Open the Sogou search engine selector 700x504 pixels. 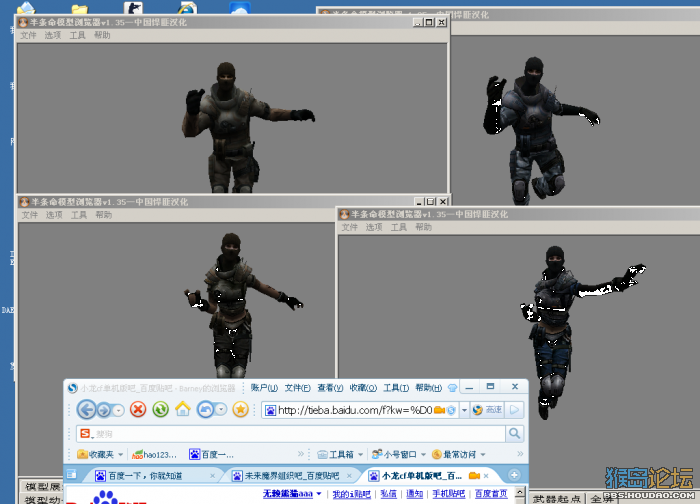point(86,433)
